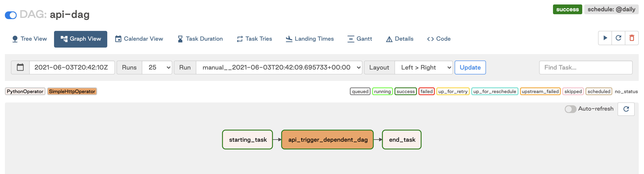Open the calendar date picker icon

(20, 67)
